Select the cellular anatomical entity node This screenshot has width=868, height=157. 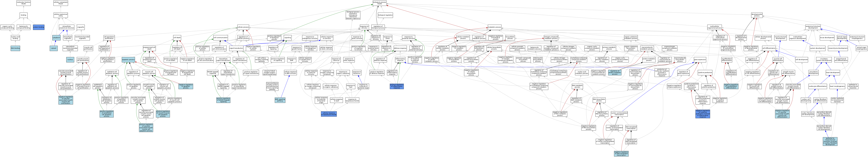coord(61,15)
